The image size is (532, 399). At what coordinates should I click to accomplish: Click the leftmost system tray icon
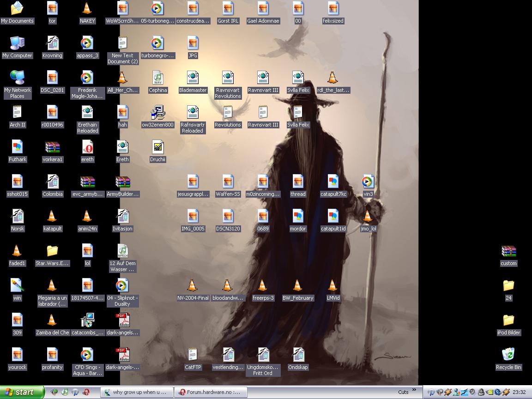click(431, 392)
